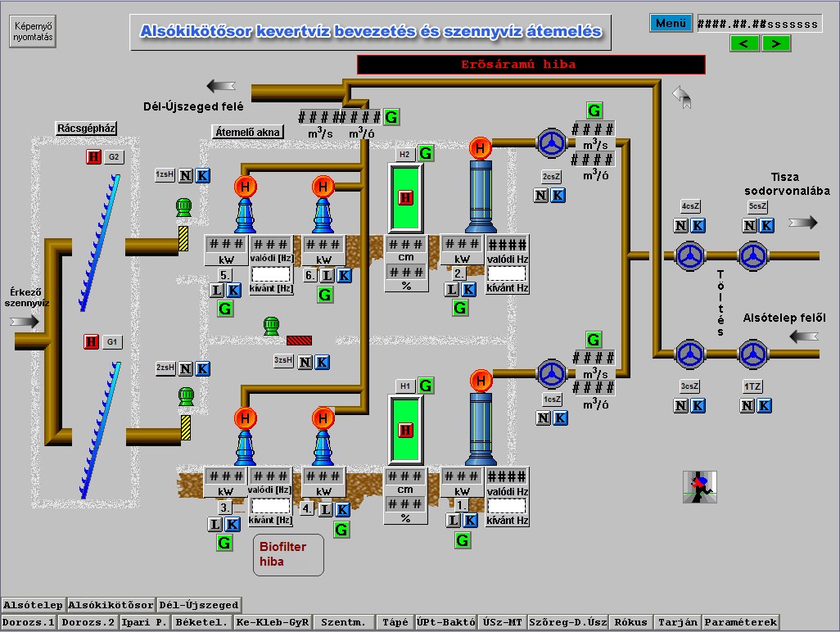Toggle K button next to 1zsH
This screenshot has height=632, width=840.
pyautogui.click(x=202, y=175)
